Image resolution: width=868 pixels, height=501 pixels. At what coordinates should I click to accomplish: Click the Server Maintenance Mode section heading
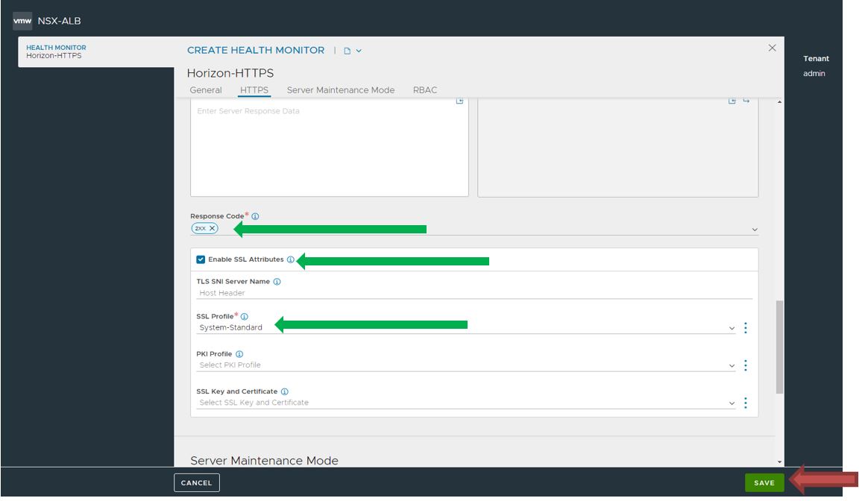tap(264, 460)
